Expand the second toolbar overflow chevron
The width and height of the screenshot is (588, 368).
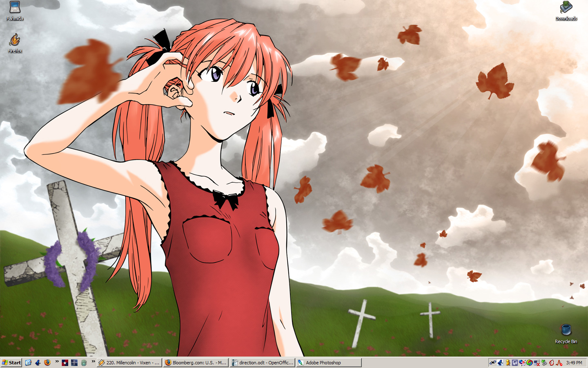93,361
